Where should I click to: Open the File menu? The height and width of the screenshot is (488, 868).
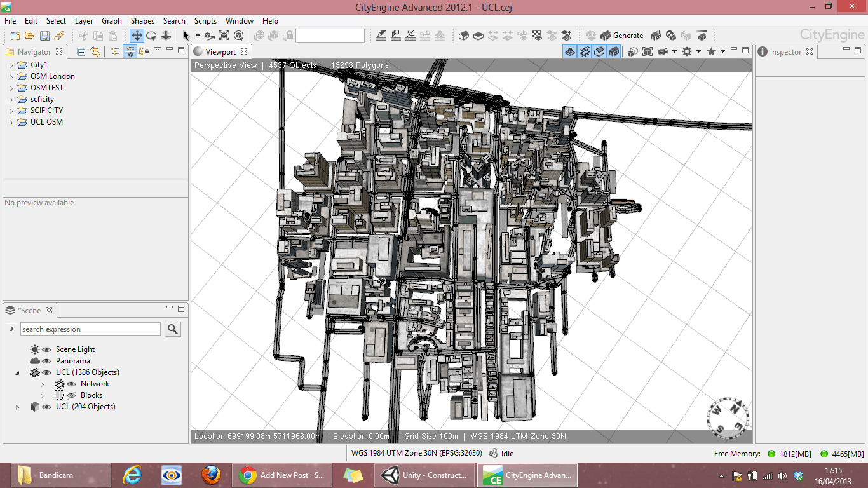point(10,20)
